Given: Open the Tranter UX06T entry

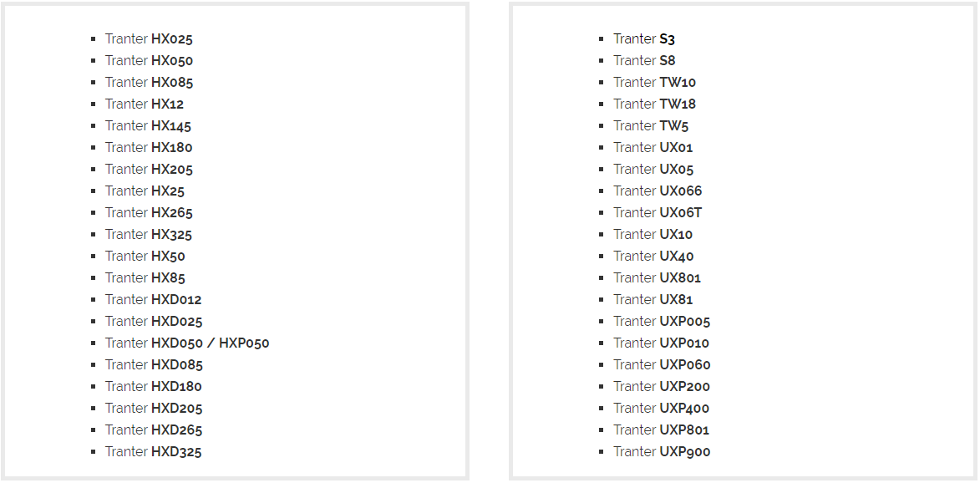Looking at the screenshot, I should point(658,212).
